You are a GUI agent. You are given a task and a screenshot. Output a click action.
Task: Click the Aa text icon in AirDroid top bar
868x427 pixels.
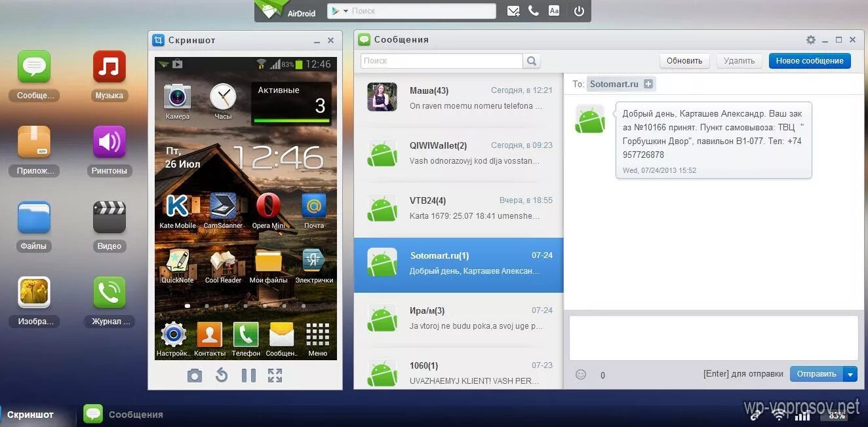point(554,11)
